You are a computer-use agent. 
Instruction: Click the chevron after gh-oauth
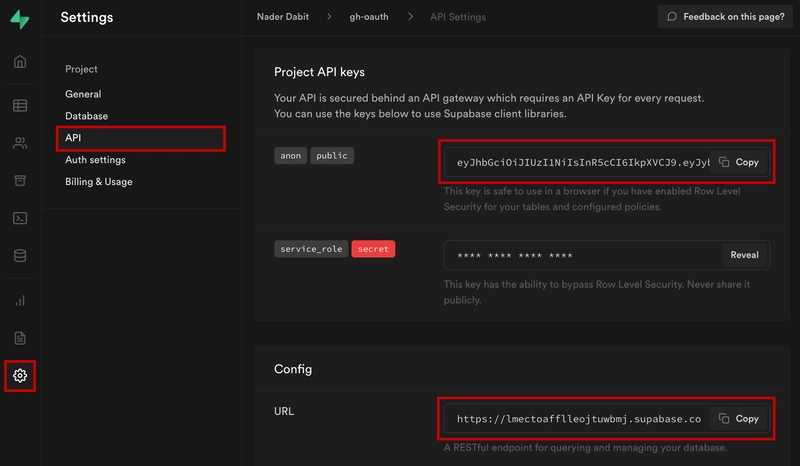click(410, 17)
